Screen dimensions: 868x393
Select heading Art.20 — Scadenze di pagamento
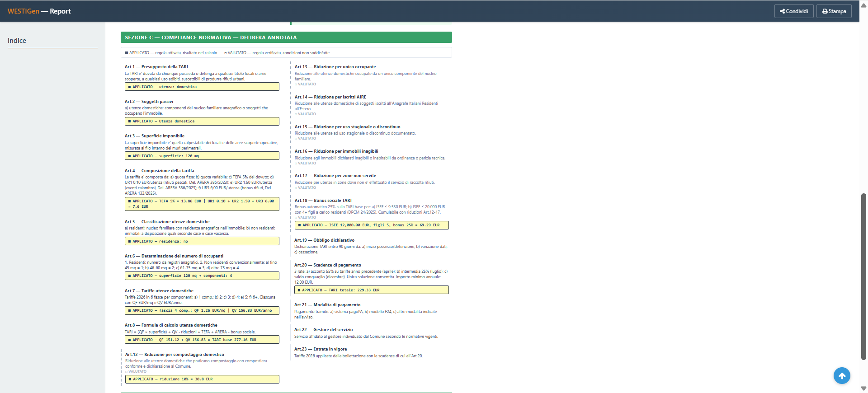[x=328, y=265]
